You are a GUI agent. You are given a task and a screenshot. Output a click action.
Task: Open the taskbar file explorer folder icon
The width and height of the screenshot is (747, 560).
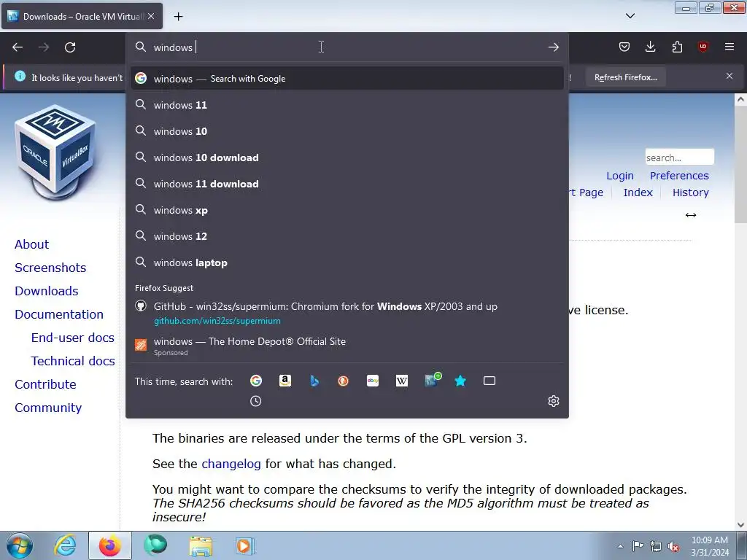click(x=201, y=546)
